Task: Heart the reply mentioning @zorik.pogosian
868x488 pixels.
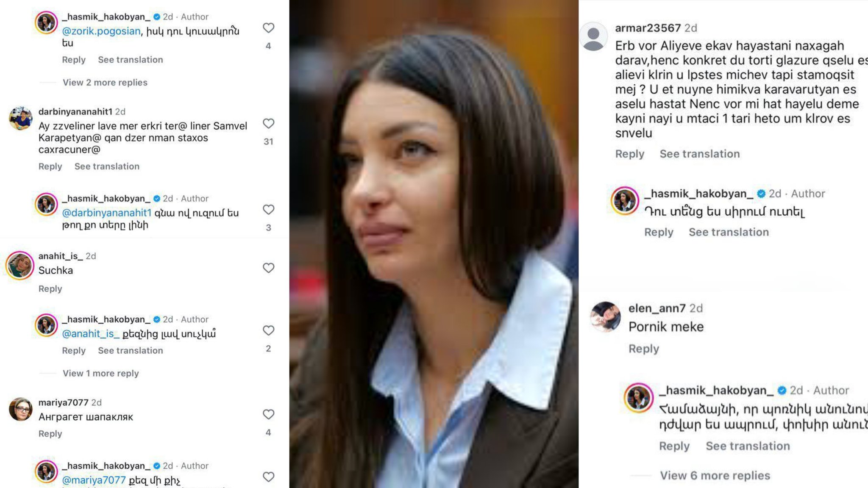Action: click(268, 28)
